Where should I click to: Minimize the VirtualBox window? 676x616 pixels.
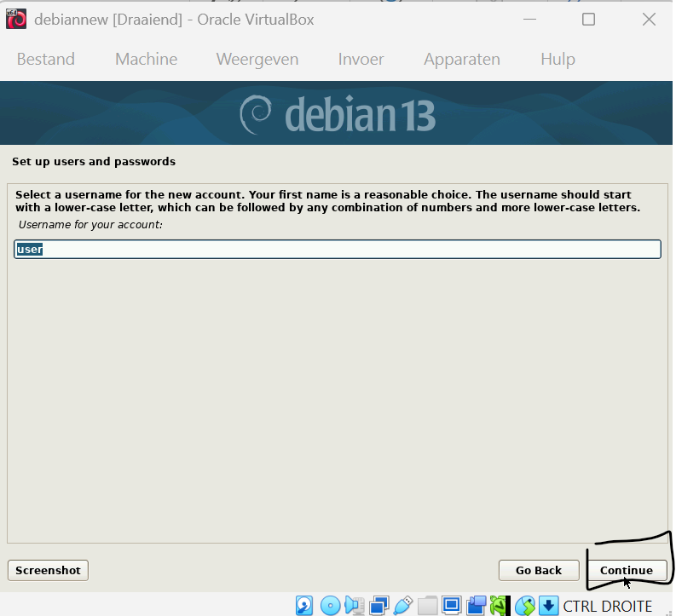click(x=529, y=20)
